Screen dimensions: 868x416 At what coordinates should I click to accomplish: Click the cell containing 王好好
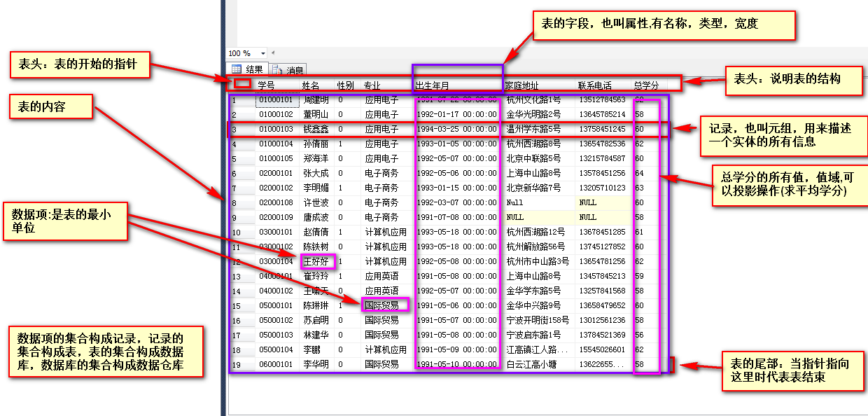click(315, 262)
